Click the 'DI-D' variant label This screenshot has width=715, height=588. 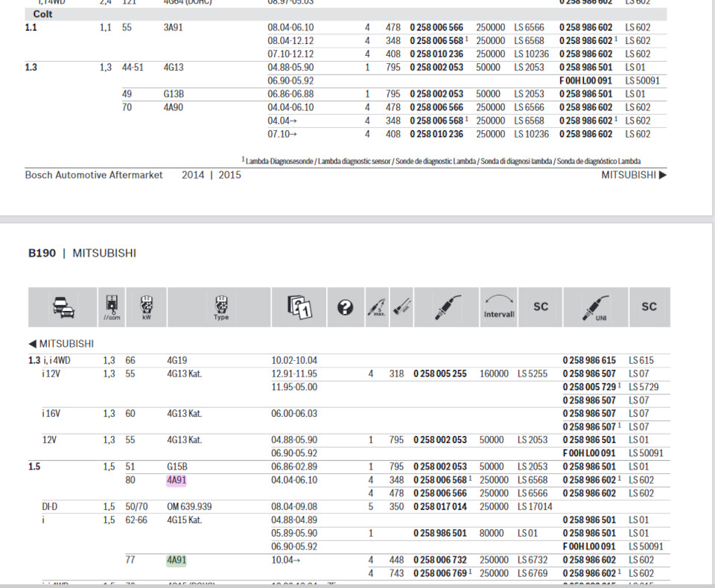tap(50, 507)
